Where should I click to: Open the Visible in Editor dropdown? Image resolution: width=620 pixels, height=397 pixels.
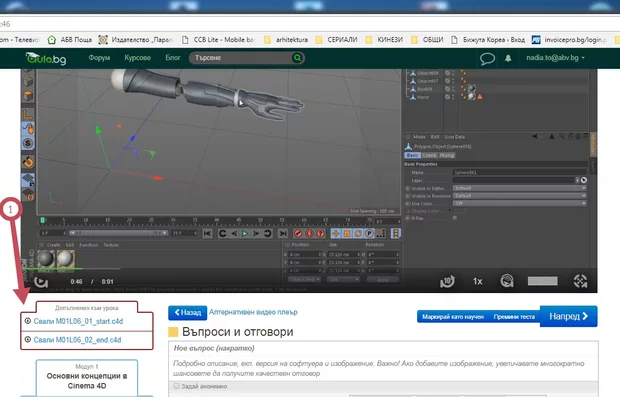(x=519, y=188)
